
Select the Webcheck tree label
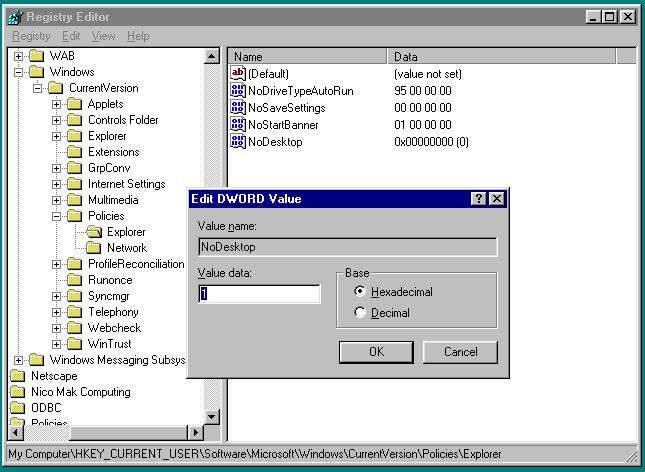114,328
